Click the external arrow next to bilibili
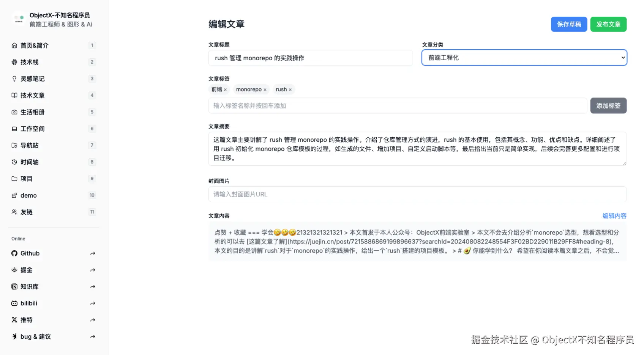644x355 pixels. coord(93,303)
